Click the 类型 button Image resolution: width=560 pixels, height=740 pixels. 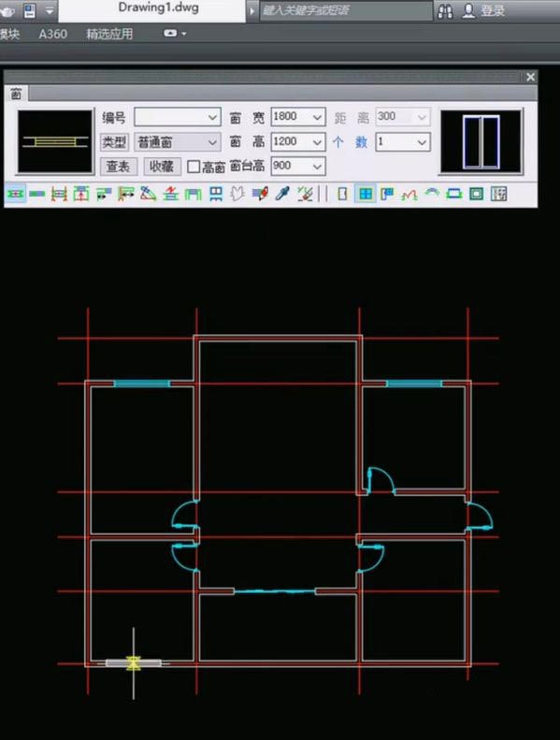[114, 141]
